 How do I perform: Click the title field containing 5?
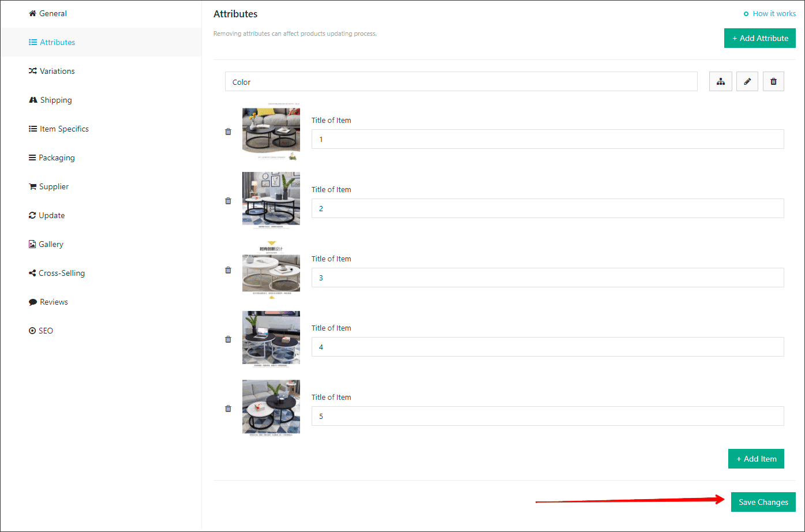point(548,416)
